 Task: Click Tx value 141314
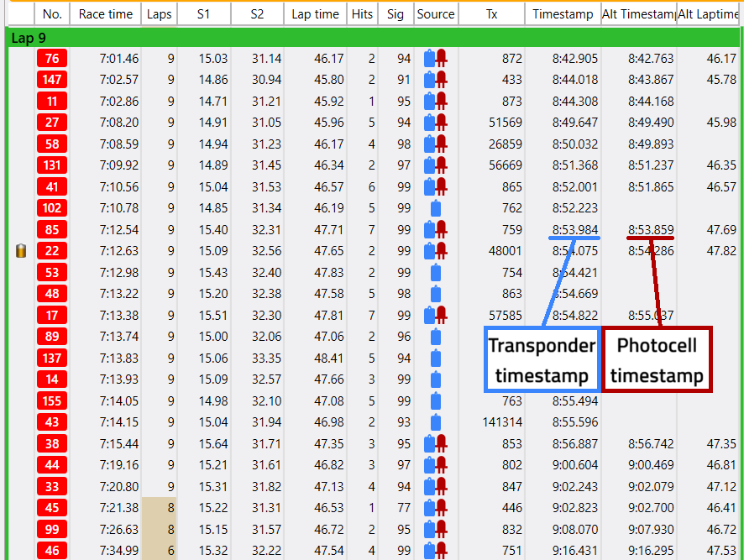tap(502, 422)
